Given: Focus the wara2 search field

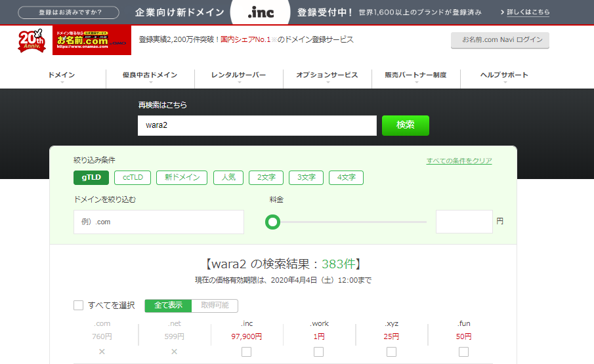Looking at the screenshot, I should point(257,125).
